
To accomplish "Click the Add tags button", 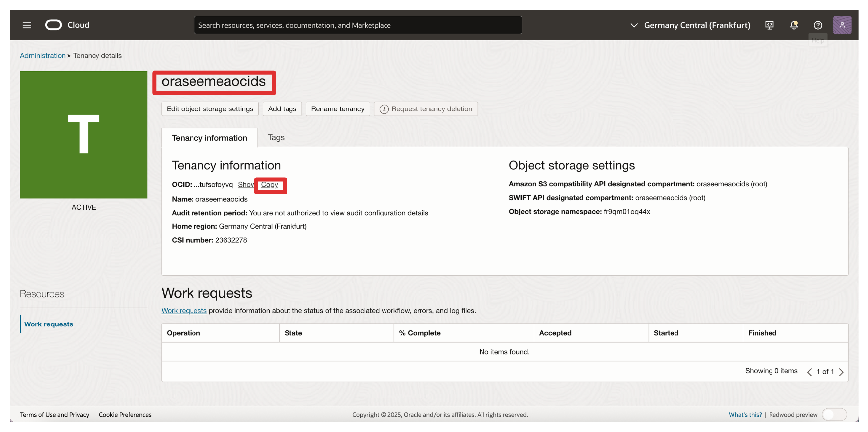I will tap(282, 109).
